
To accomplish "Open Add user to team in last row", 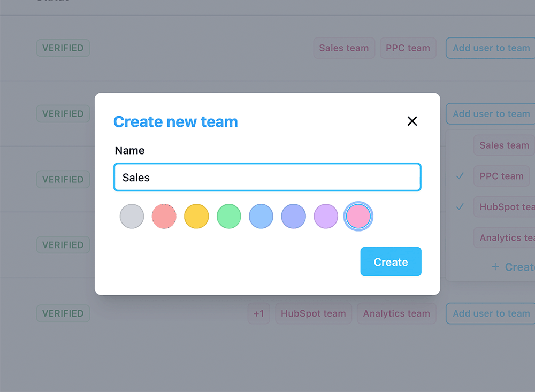I will click(x=491, y=313).
